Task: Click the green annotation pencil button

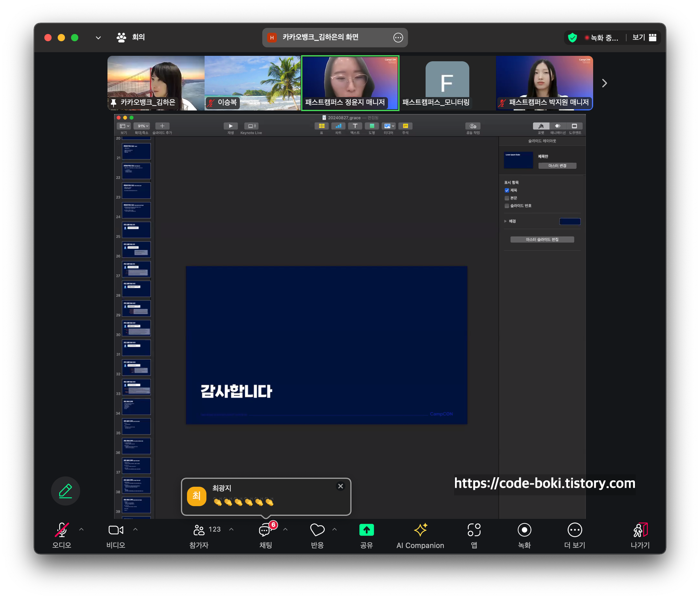Action: coord(65,491)
